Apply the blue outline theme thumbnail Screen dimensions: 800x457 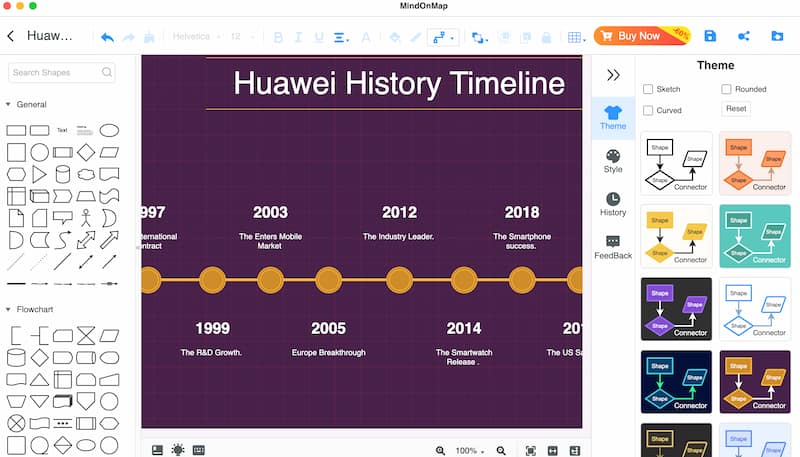pos(755,309)
